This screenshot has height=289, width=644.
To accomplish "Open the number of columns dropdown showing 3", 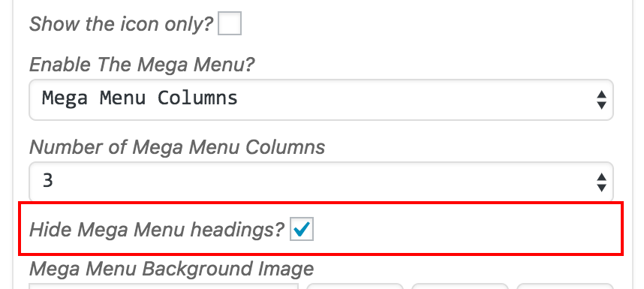I will point(321,182).
